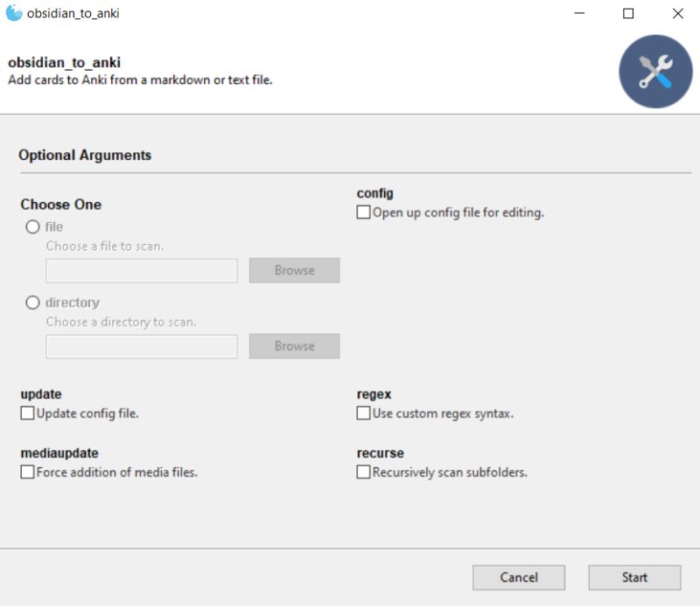Focus the directory path input field
The width and height of the screenshot is (700, 606).
[142, 347]
